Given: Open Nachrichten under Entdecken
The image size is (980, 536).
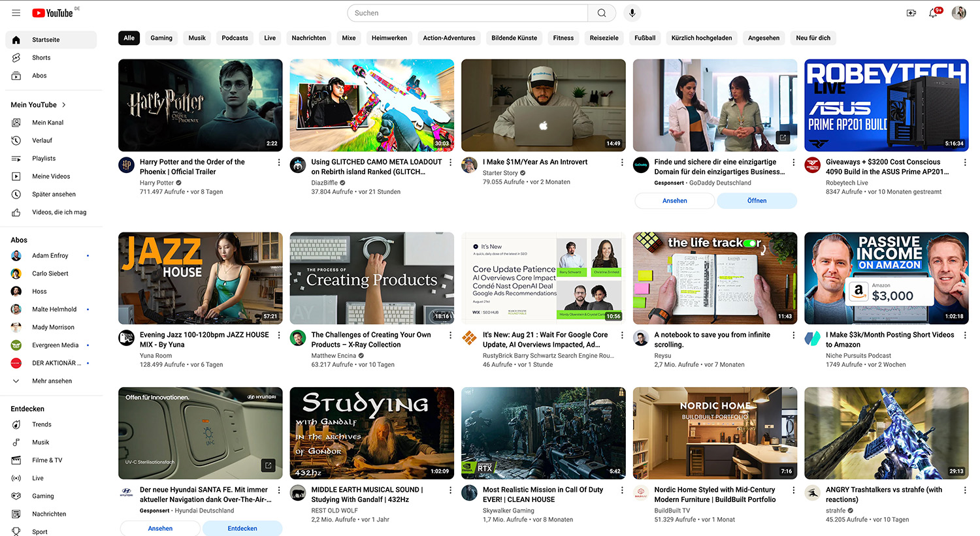Looking at the screenshot, I should (x=51, y=514).
